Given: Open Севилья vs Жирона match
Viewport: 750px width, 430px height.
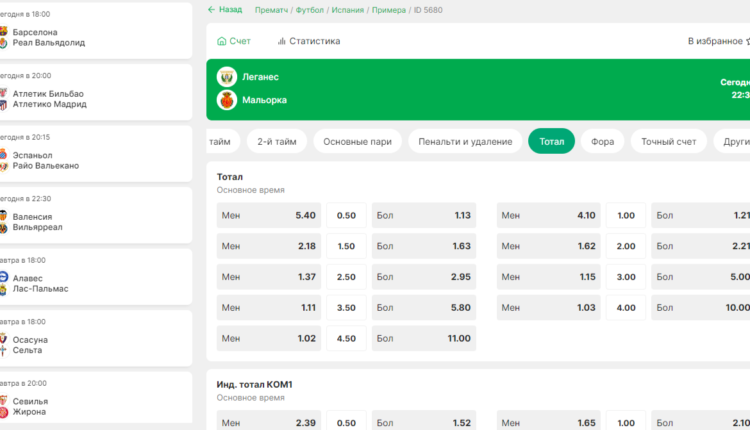Looking at the screenshot, I should click(96, 398).
